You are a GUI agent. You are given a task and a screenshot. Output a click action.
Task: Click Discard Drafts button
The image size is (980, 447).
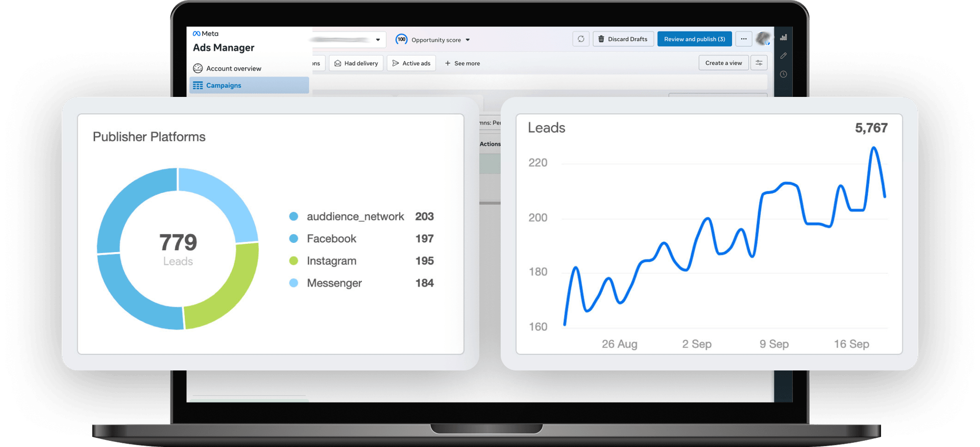623,39
